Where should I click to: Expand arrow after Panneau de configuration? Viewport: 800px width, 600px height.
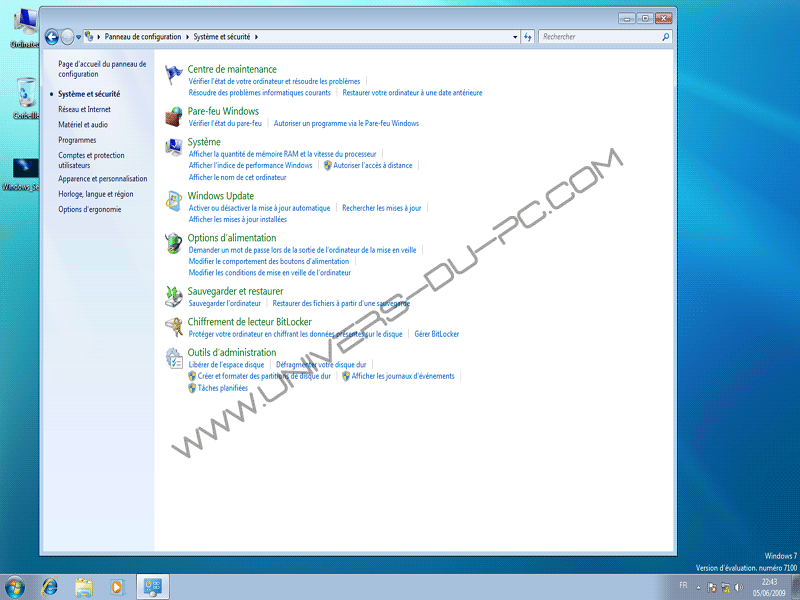tap(187, 37)
